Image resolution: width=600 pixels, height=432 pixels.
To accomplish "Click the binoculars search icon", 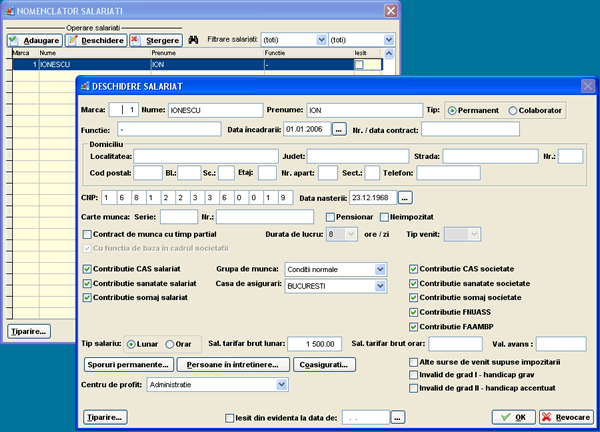I will coord(193,40).
